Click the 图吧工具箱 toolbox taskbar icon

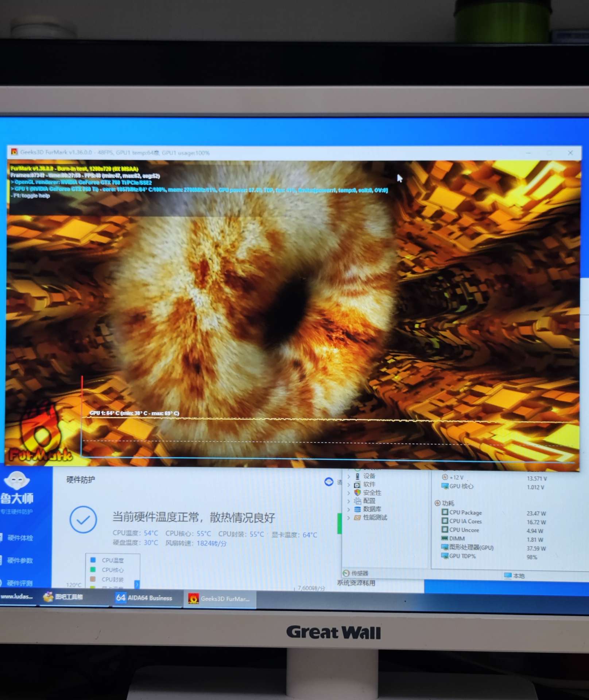point(48,597)
